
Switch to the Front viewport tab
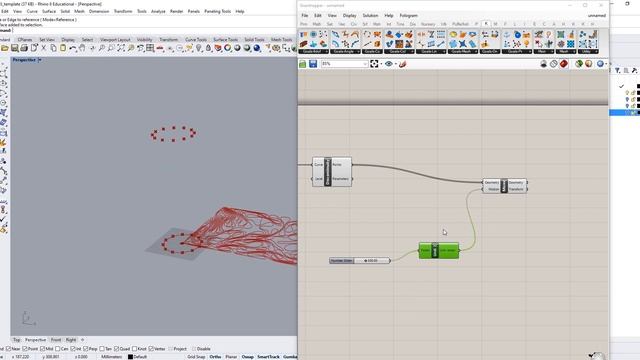click(56, 340)
